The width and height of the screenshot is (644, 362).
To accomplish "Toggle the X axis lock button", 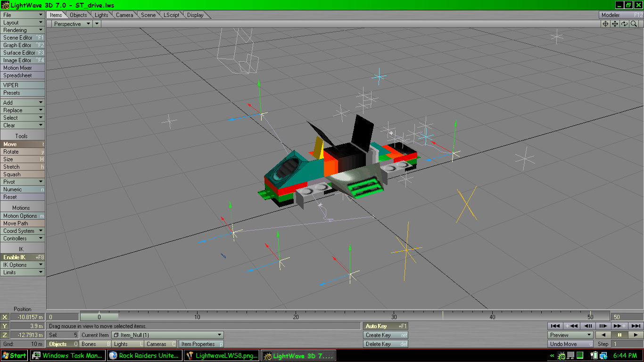I will [x=5, y=317].
